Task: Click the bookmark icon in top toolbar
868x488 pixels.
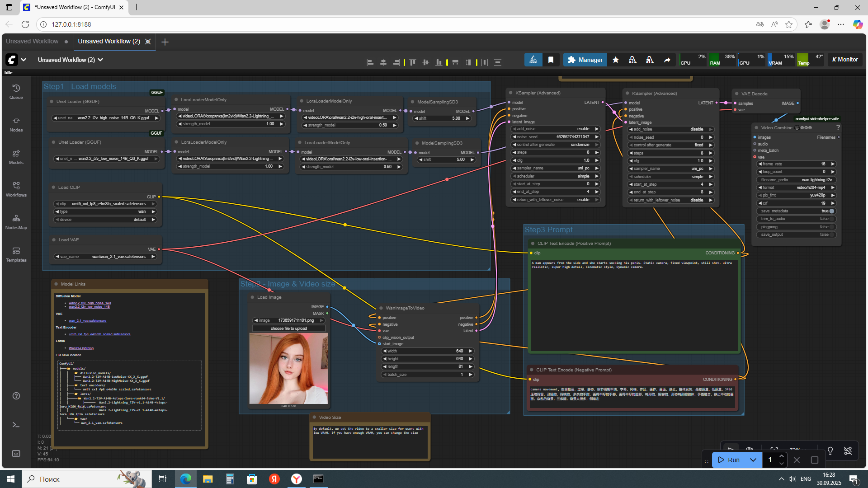Action: pos(551,60)
